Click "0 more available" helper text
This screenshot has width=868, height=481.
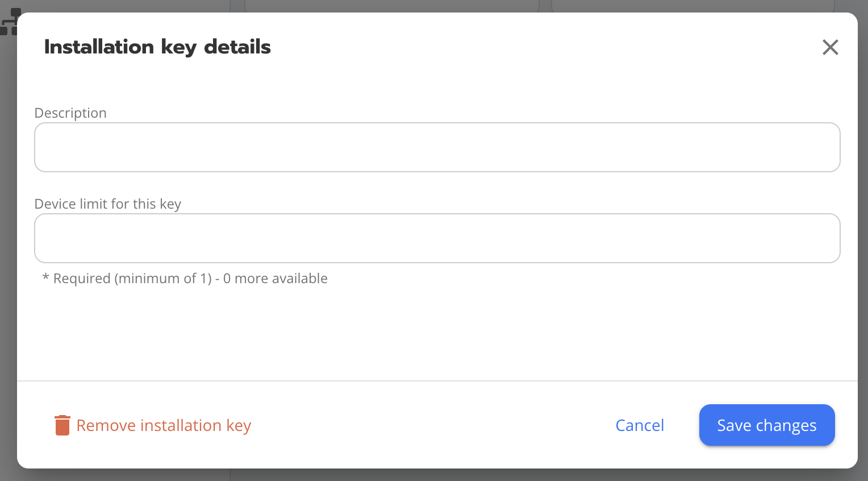coord(276,279)
